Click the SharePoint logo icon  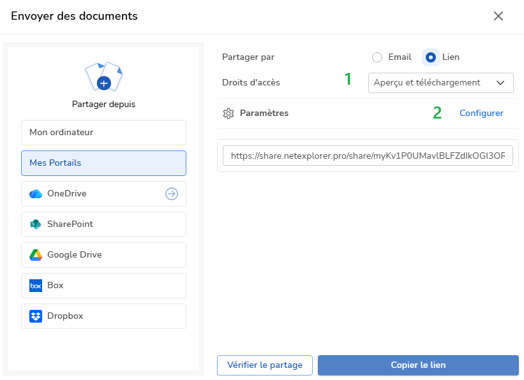(x=35, y=224)
